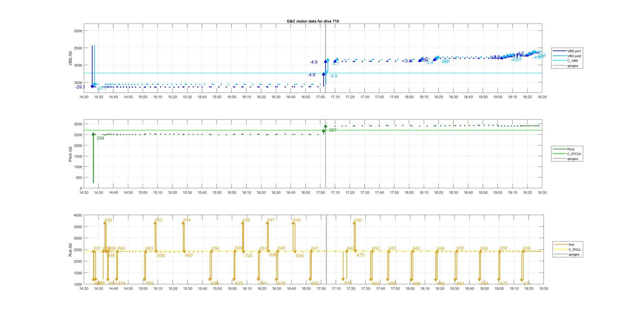Click the "0" y-tick on the Pitch plot
This screenshot has width=644, height=319.
click(81, 188)
